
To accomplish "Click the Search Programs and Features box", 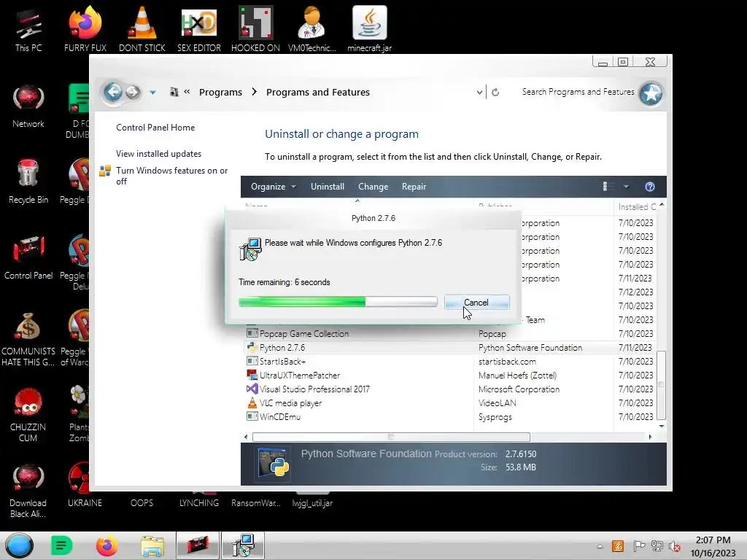I will (578, 92).
